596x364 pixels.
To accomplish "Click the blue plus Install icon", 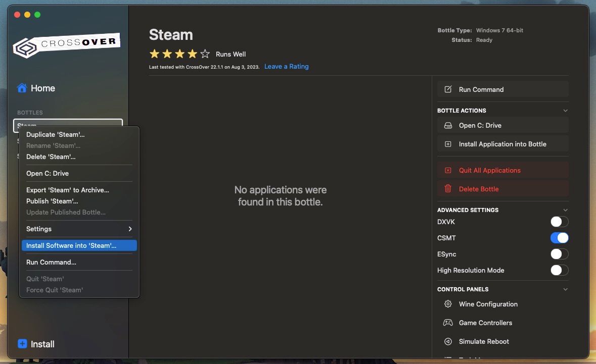I will coord(22,344).
